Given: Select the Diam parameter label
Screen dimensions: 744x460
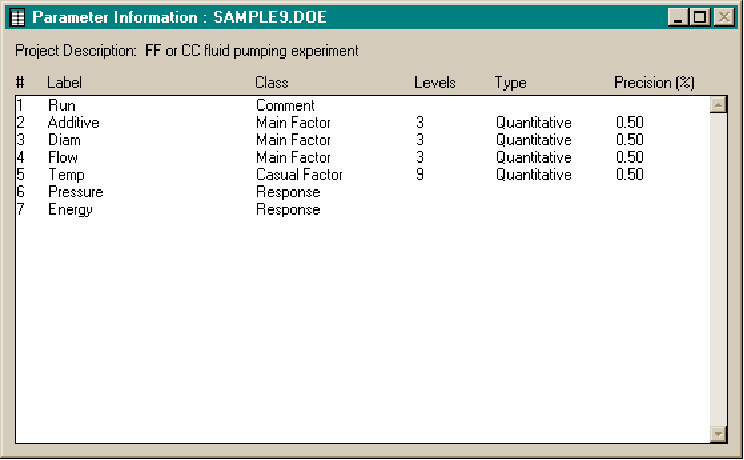Looking at the screenshot, I should point(65,140).
